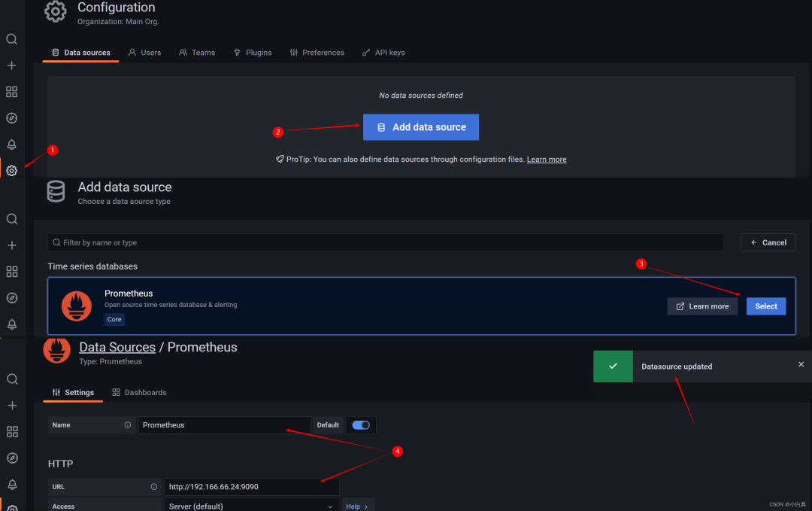Click the configuration gear icon in the top sidebar

(x=11, y=171)
